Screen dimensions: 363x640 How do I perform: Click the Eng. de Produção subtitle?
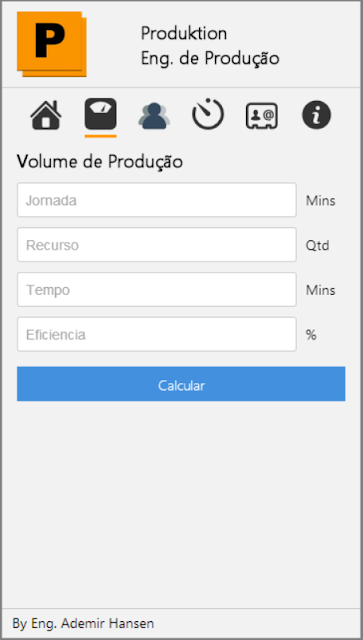tap(210, 58)
